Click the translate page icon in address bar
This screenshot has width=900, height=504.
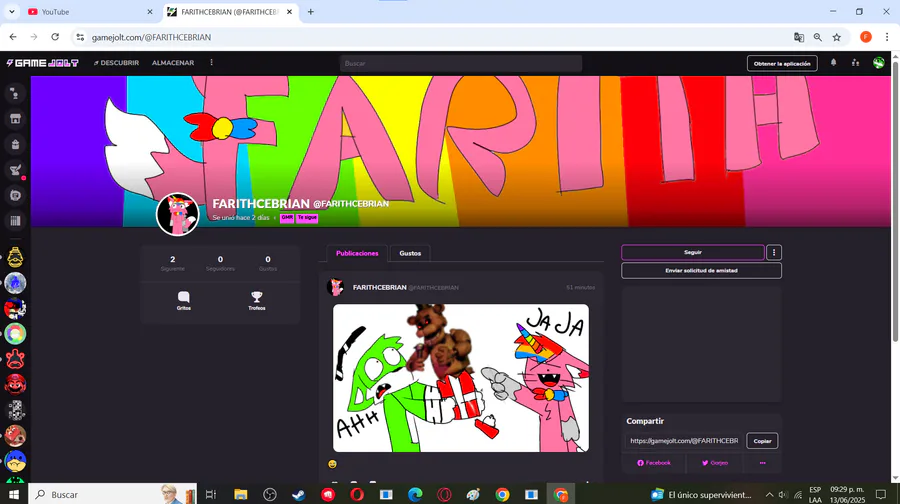click(798, 37)
